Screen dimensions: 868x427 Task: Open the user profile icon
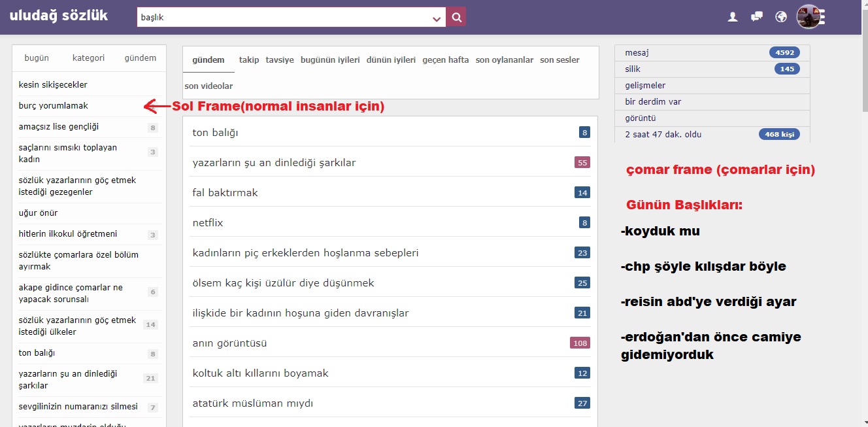pyautogui.click(x=733, y=17)
